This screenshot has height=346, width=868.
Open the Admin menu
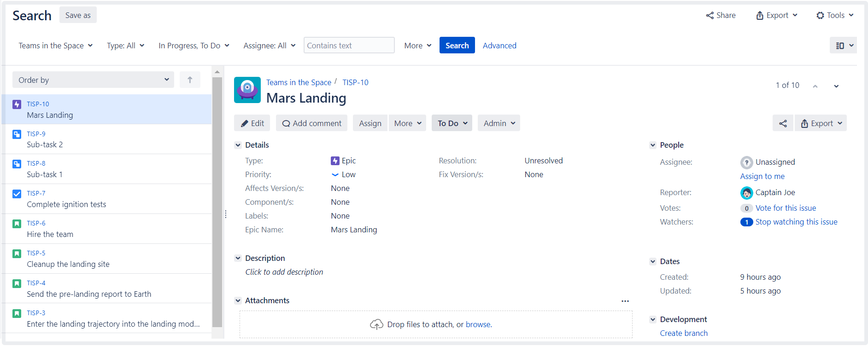coord(499,123)
